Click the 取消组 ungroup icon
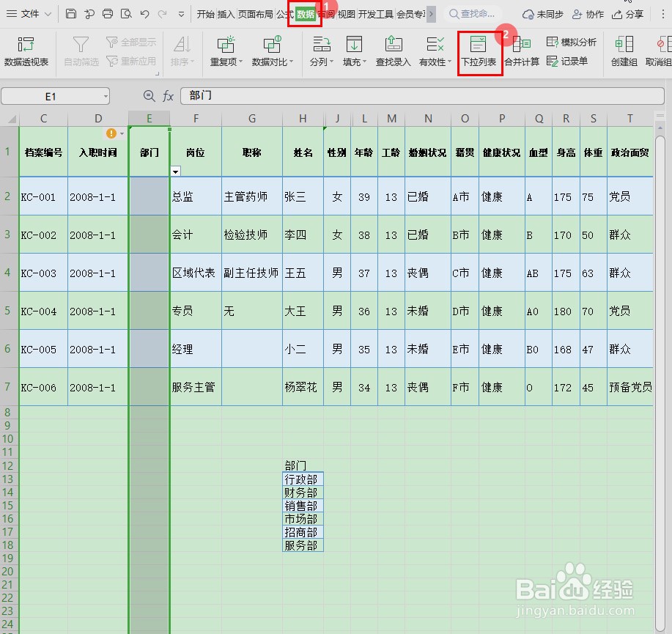Image resolution: width=672 pixels, height=634 pixels. click(659, 51)
